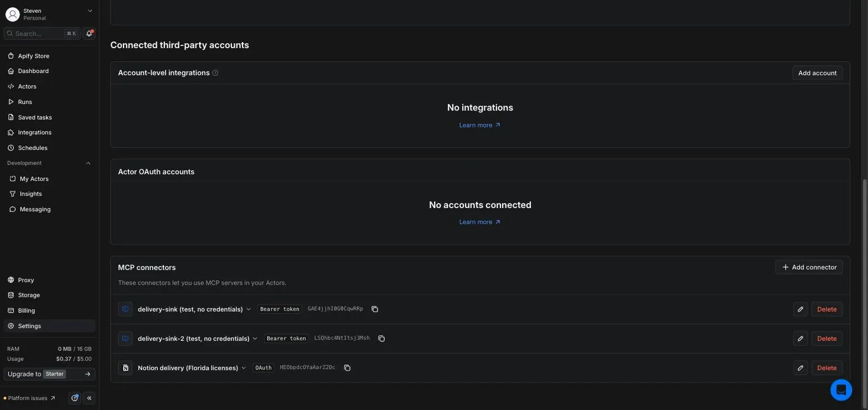
Task: Expand the delivery-sink connector details
Action: (249, 309)
